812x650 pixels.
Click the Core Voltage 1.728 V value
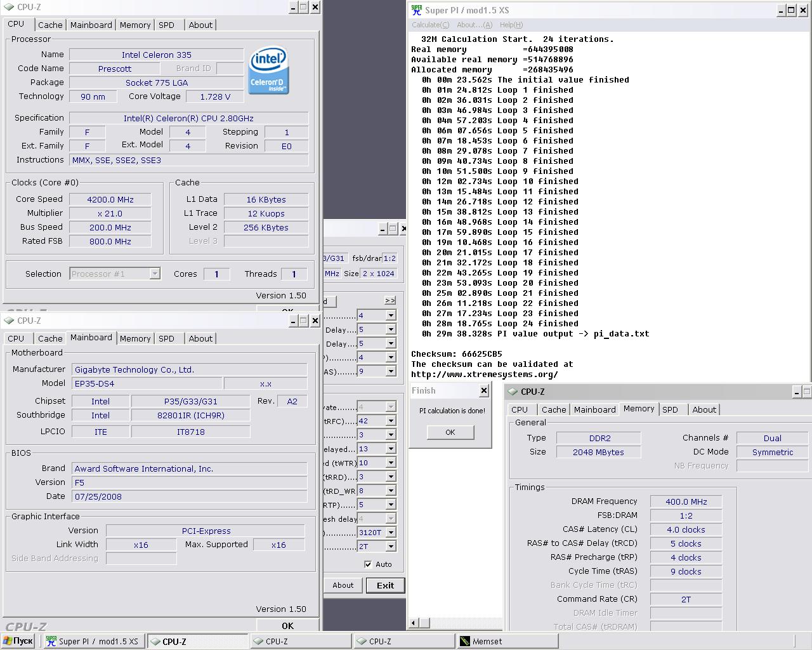pyautogui.click(x=215, y=96)
